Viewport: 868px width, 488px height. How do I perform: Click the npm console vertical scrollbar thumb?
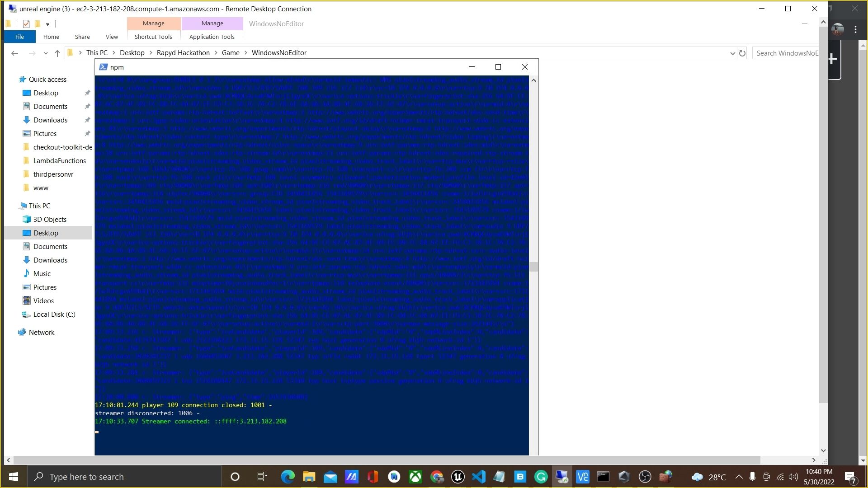click(533, 267)
